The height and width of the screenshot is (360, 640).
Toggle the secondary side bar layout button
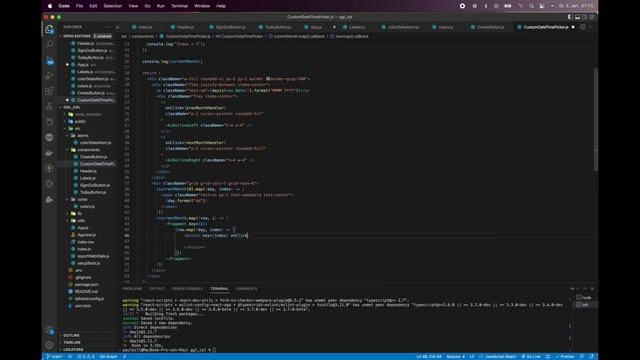pos(584,17)
